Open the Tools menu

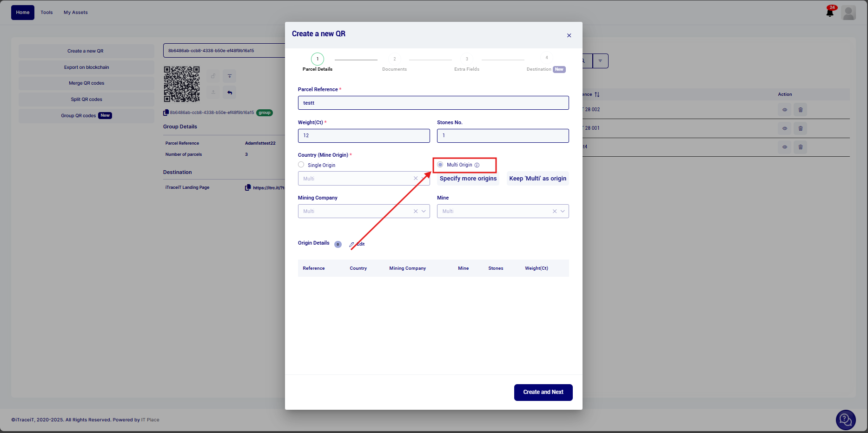pos(46,13)
